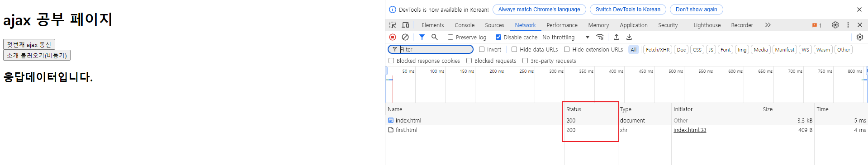Switch to the Elements tab
868x165 pixels.
[432, 25]
